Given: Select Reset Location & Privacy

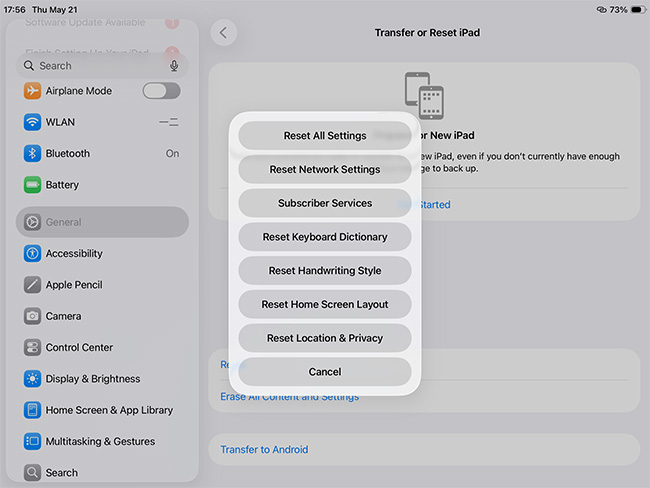Looking at the screenshot, I should pyautogui.click(x=325, y=338).
